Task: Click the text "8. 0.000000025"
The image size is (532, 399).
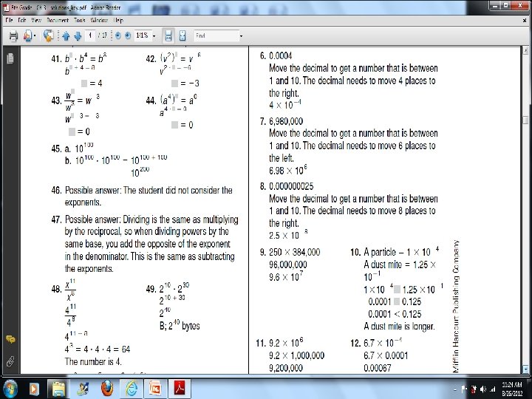Action: [x=287, y=186]
